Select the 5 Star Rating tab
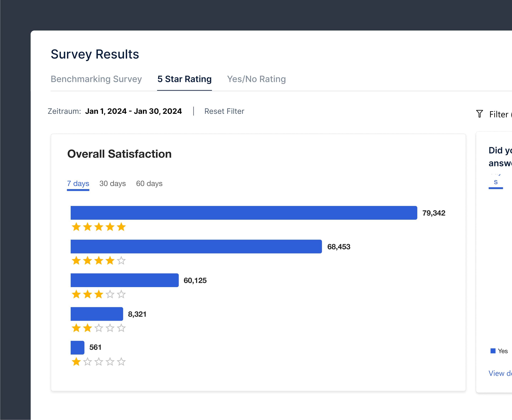This screenshot has height=420, width=512. coord(184,79)
